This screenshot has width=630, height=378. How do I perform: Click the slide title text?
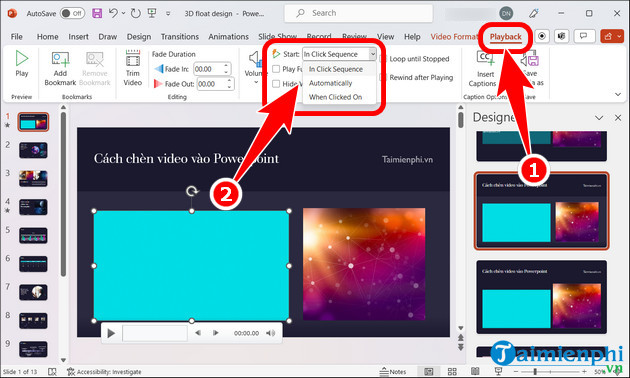pos(186,159)
